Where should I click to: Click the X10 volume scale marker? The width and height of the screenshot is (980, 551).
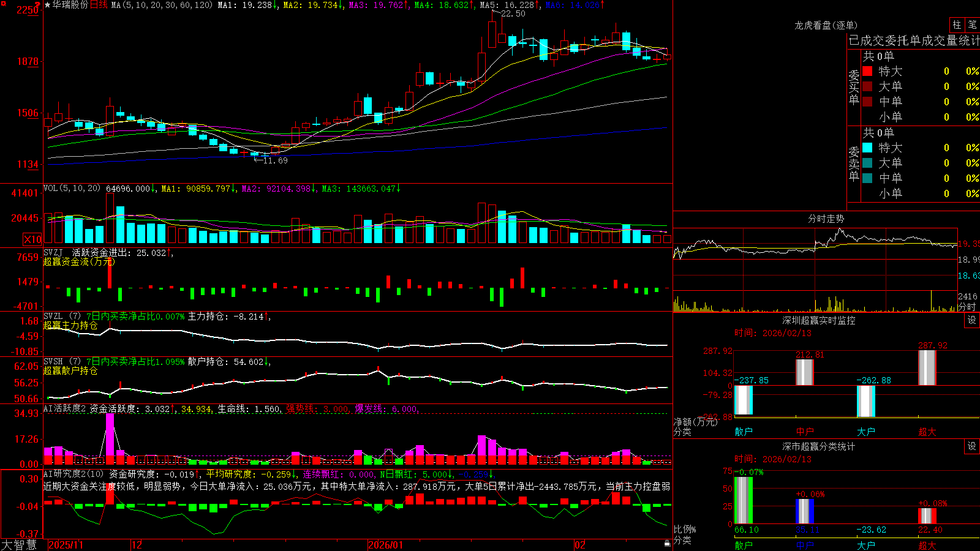[32, 239]
